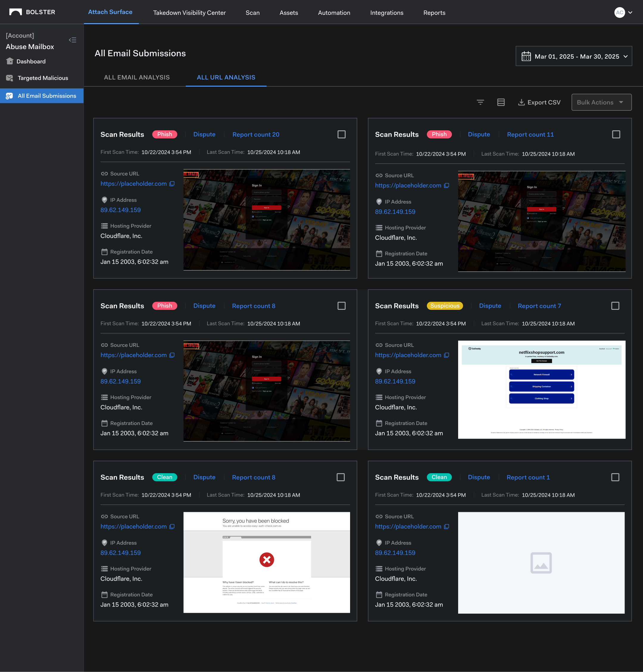Check the Report count 1 Clean card
Viewport: 643px width, 672px height.
click(x=615, y=477)
